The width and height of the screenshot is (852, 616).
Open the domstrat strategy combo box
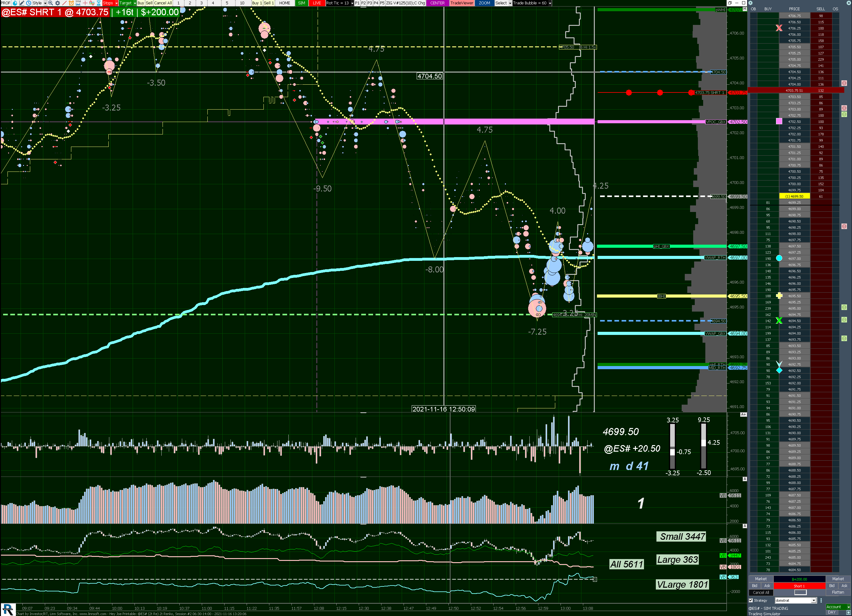click(x=795, y=601)
